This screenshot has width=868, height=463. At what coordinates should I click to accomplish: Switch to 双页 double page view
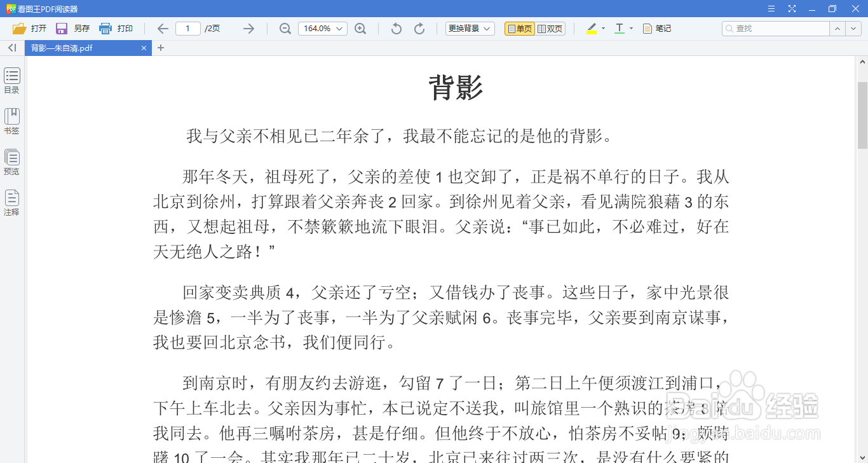[x=550, y=29]
